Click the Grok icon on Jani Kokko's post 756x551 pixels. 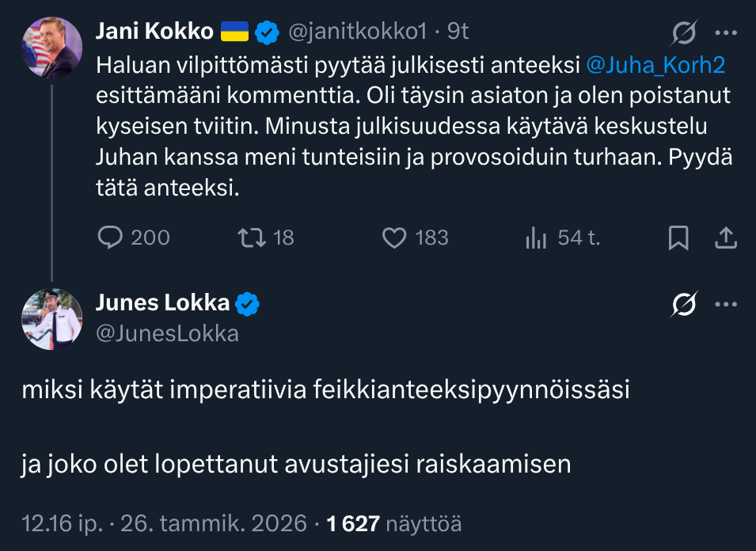684,33
